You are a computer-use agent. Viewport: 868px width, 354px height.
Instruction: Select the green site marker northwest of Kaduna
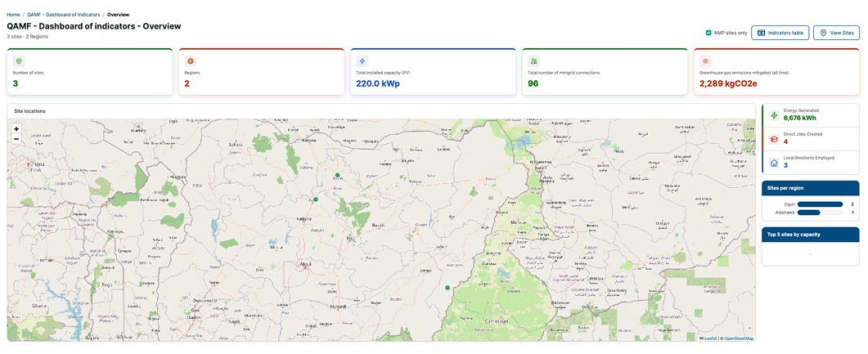pos(316,199)
